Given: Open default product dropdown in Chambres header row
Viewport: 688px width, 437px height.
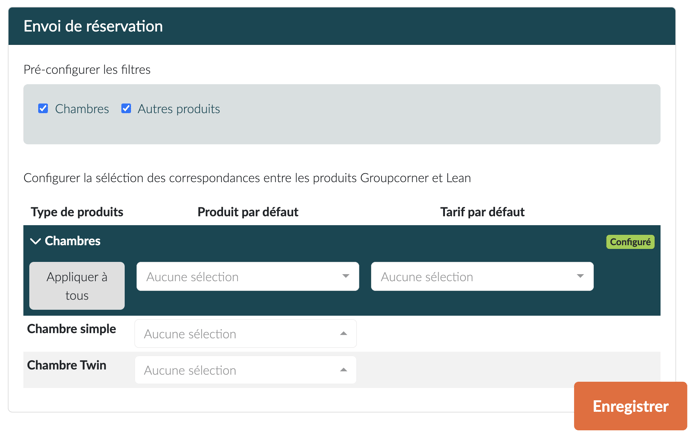Looking at the screenshot, I should [247, 277].
